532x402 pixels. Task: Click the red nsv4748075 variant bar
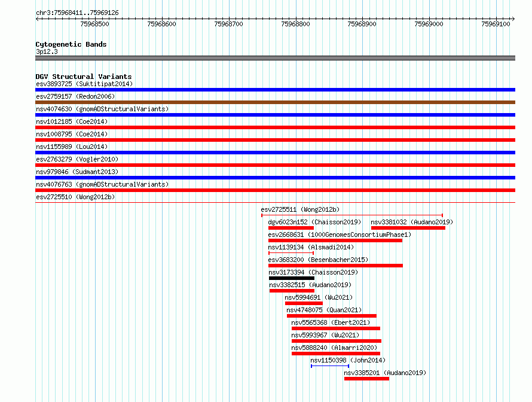(x=332, y=316)
